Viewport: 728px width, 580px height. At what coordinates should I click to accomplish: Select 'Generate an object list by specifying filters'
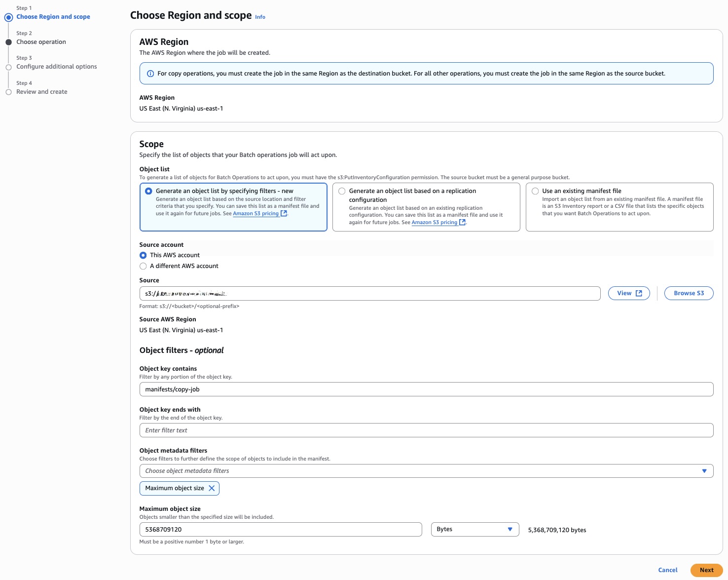point(148,191)
